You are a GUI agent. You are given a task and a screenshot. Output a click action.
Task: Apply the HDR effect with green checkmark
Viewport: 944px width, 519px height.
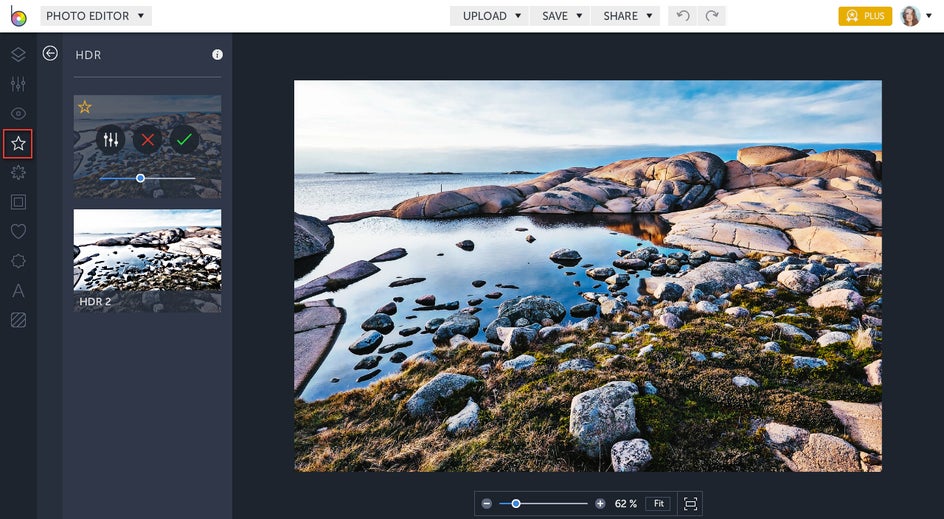[183, 140]
